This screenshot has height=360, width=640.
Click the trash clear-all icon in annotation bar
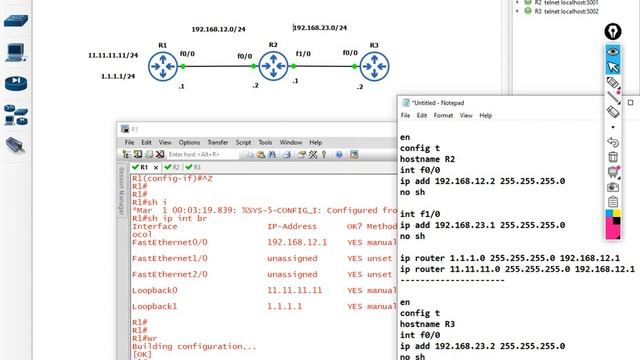point(613,157)
